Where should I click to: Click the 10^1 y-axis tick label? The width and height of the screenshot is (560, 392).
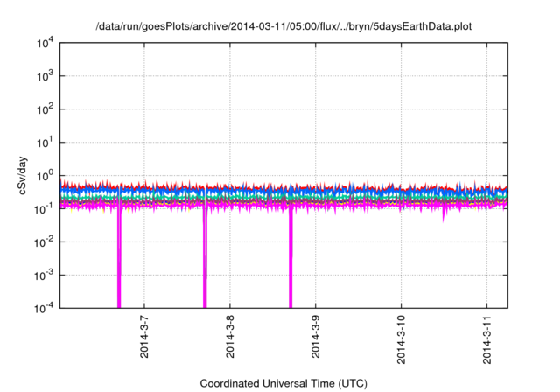click(45, 143)
